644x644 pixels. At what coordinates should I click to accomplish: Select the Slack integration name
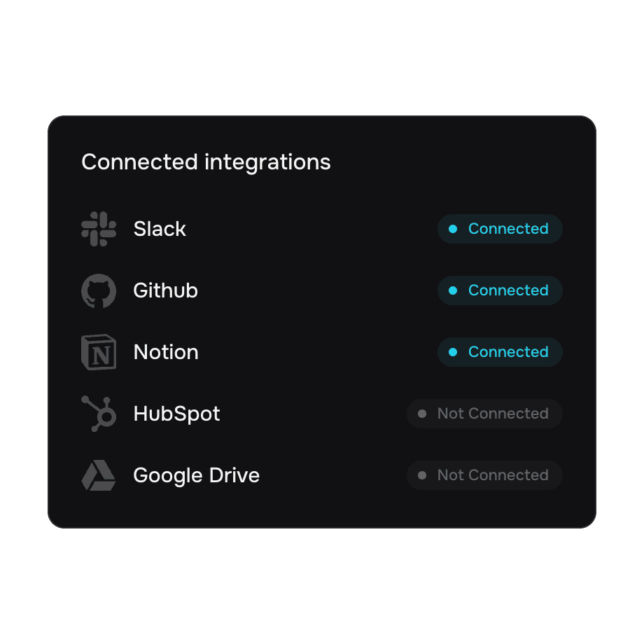click(160, 229)
